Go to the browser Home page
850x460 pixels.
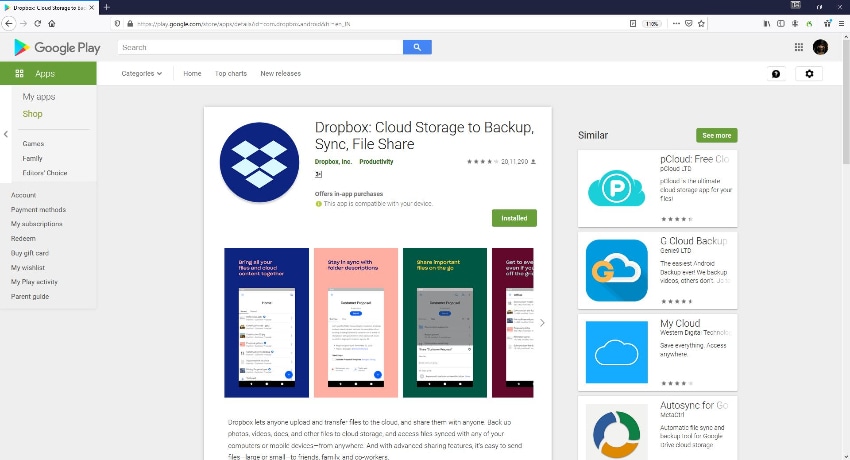point(51,23)
